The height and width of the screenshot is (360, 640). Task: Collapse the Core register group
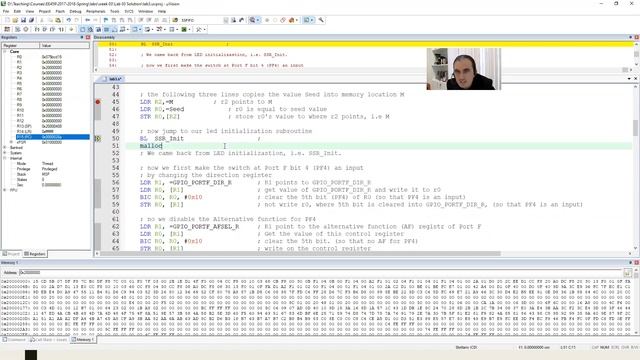pyautogui.click(x=5, y=51)
